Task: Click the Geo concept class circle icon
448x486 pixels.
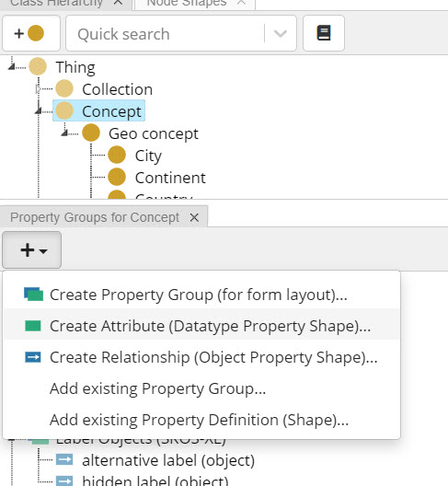Action: click(91, 133)
